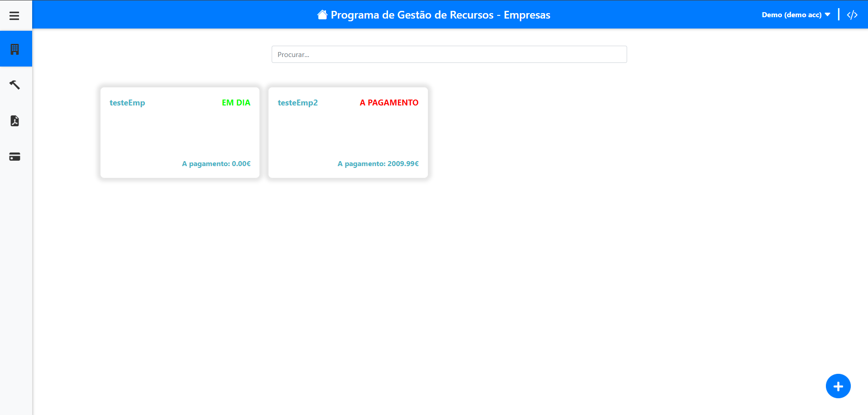Select the Empresas building icon in sidebar

15,49
